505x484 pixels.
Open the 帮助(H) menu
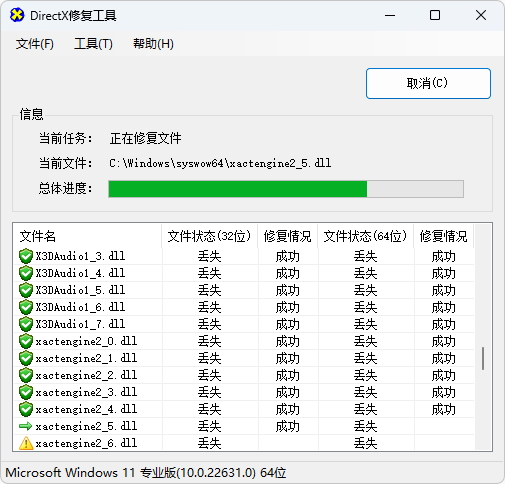[x=153, y=44]
